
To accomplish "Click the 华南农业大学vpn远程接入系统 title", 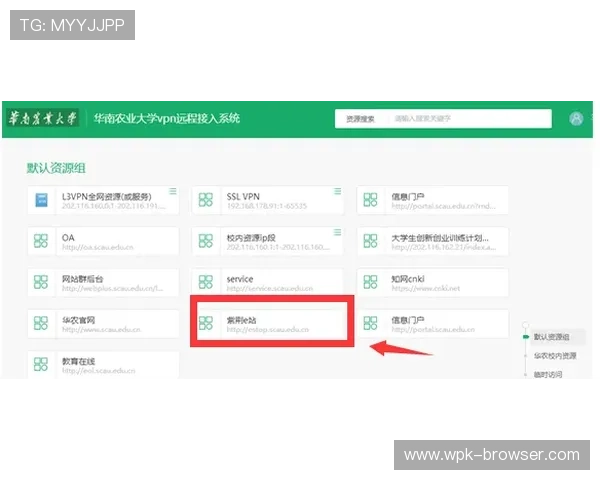I will pyautogui.click(x=167, y=118).
